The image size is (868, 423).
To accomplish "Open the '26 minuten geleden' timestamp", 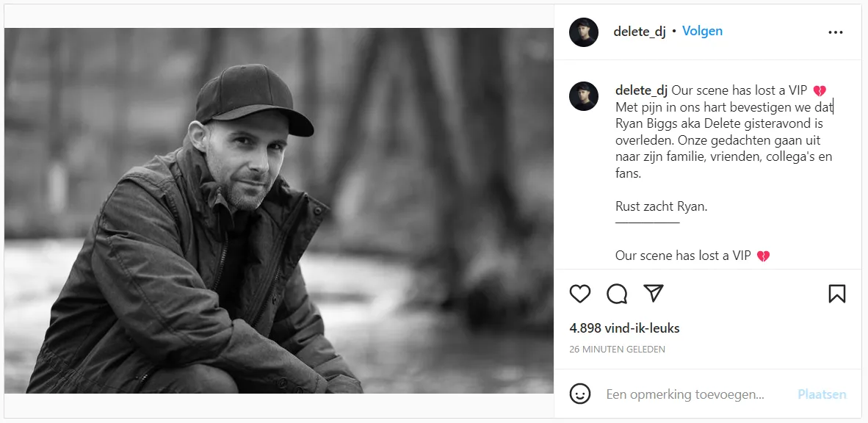I will click(617, 350).
